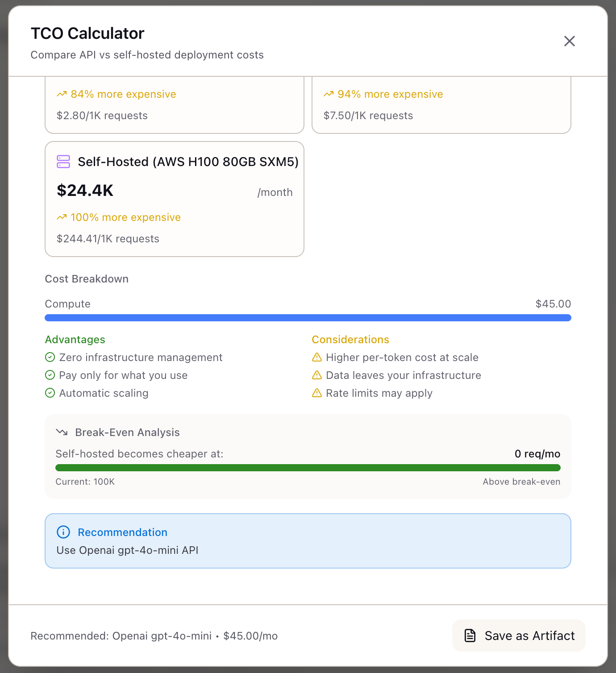Click the $24.4K monthly price label

[x=85, y=191]
